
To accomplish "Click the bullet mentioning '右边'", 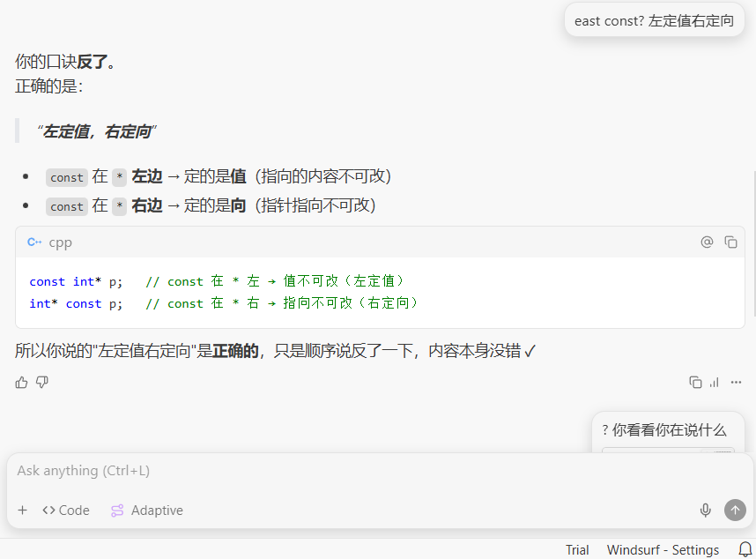I will click(x=211, y=205).
